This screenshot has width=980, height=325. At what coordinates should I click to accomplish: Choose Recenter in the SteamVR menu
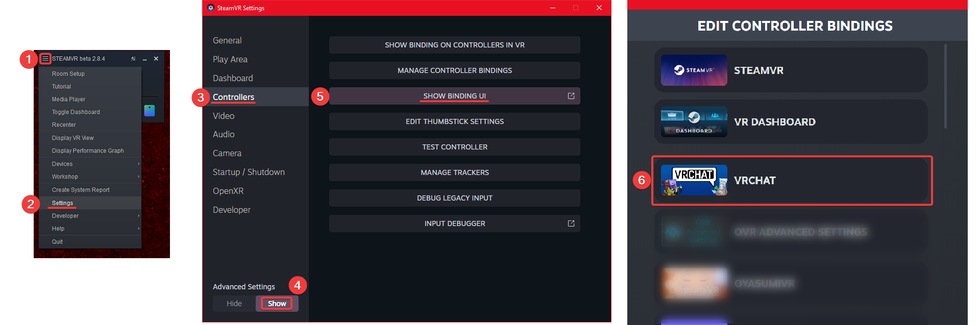click(x=90, y=124)
